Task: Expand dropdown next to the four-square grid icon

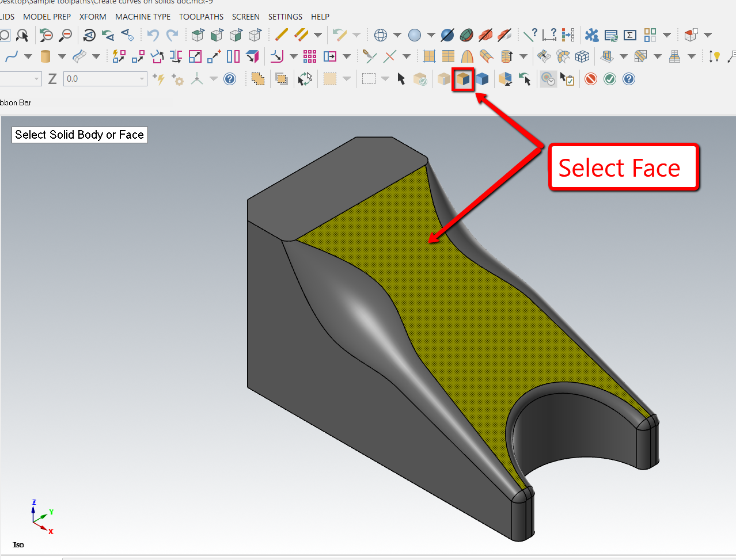Action: click(667, 35)
